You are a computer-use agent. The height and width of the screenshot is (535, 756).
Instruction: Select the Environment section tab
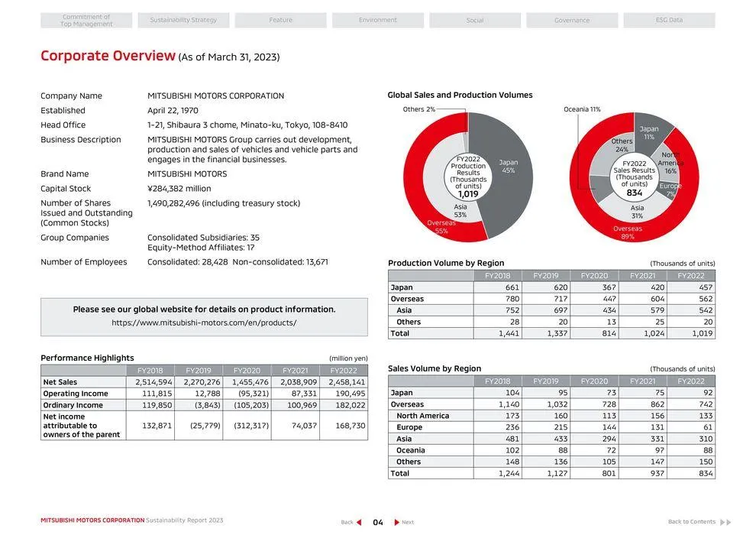(378, 20)
